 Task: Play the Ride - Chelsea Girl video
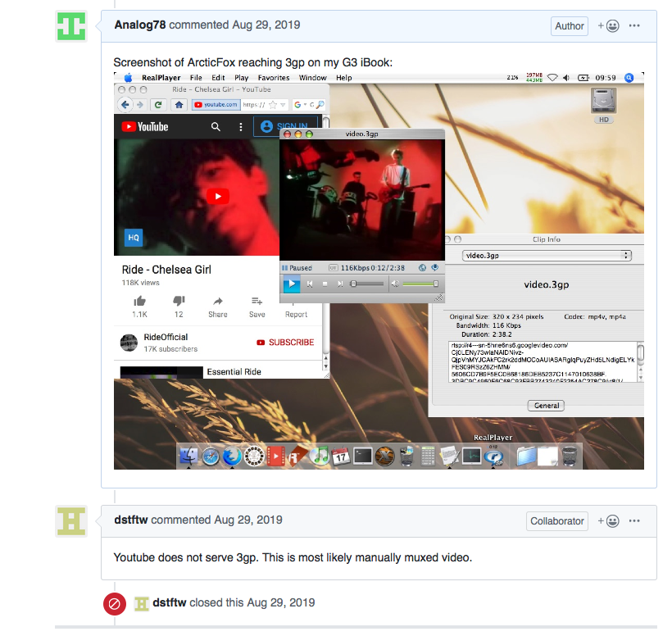click(x=218, y=196)
